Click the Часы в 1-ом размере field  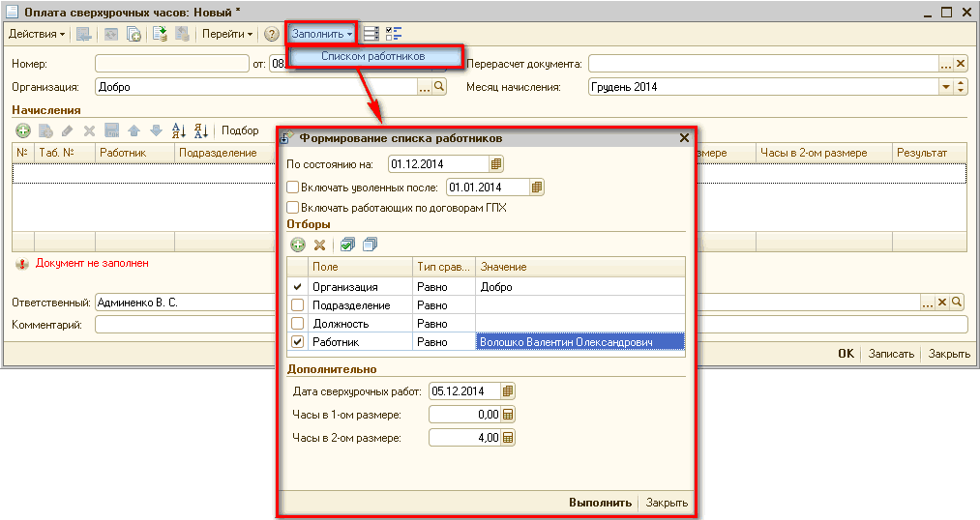(x=464, y=415)
